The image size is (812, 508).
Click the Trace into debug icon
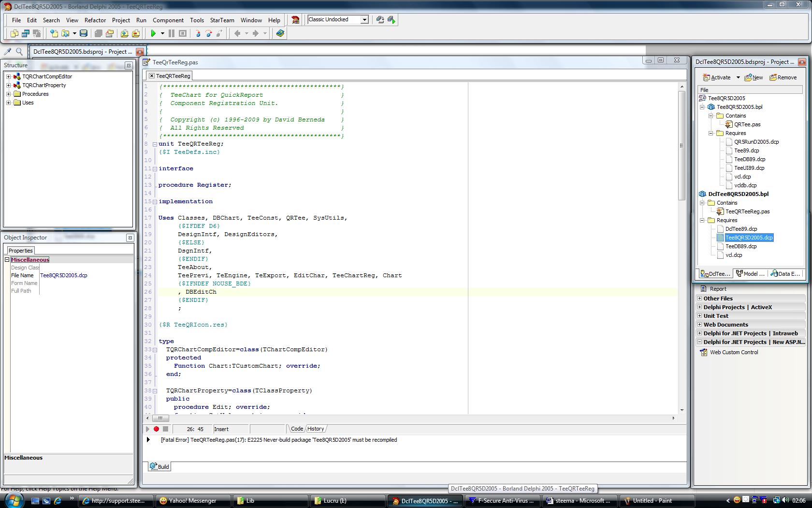click(198, 33)
